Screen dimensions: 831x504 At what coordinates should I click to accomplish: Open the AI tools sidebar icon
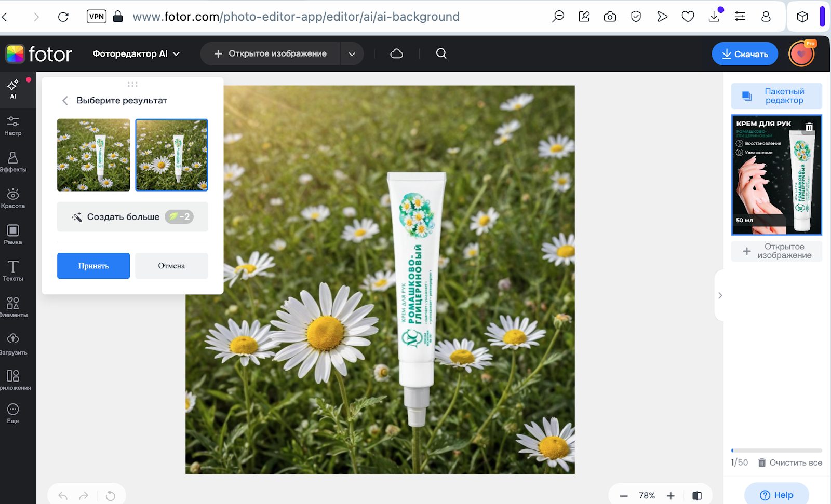(13, 89)
